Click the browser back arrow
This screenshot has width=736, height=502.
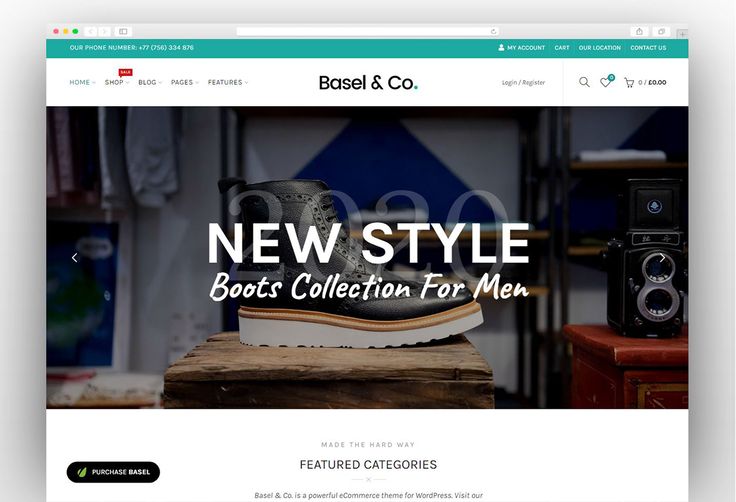point(91,31)
